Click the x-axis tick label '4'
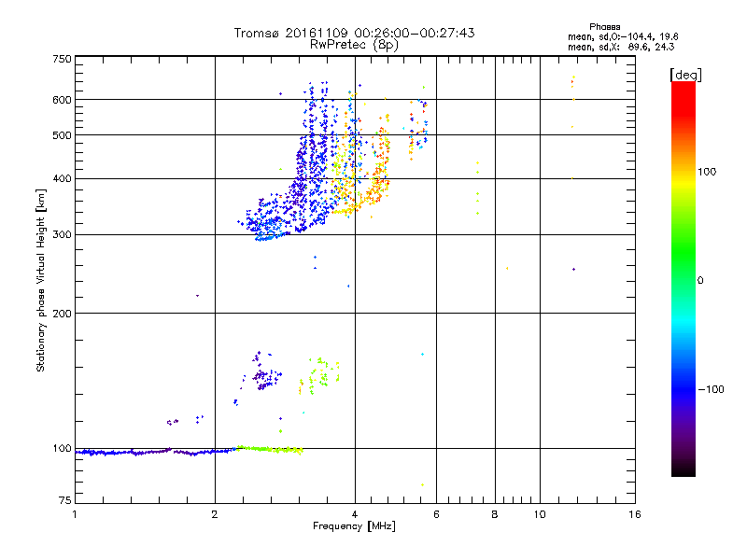 [355, 514]
